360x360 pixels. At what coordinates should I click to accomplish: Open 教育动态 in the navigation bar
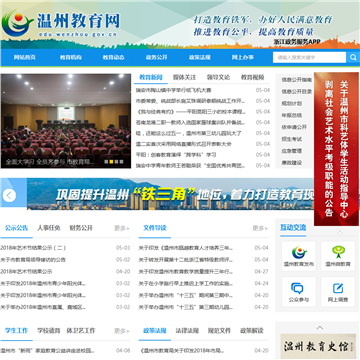pos(114,57)
